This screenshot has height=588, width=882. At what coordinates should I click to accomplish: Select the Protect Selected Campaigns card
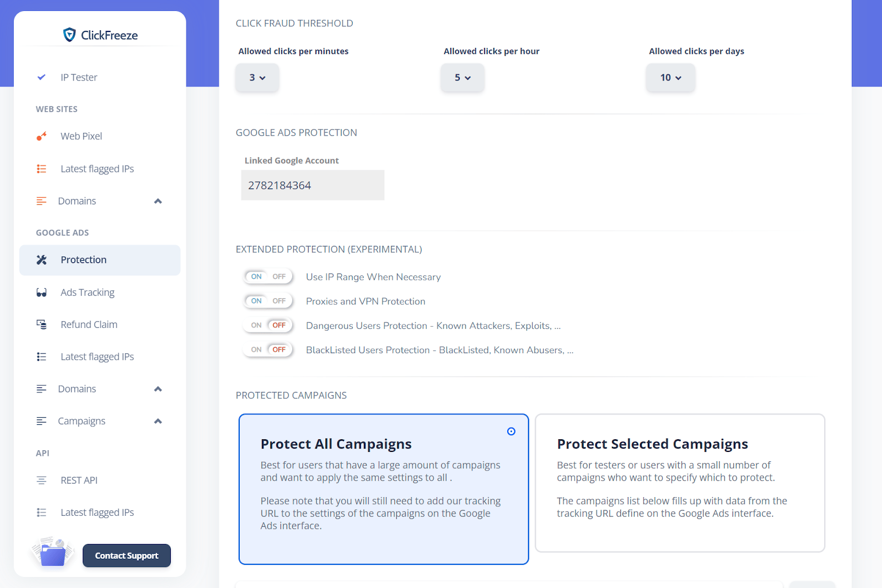(680, 483)
